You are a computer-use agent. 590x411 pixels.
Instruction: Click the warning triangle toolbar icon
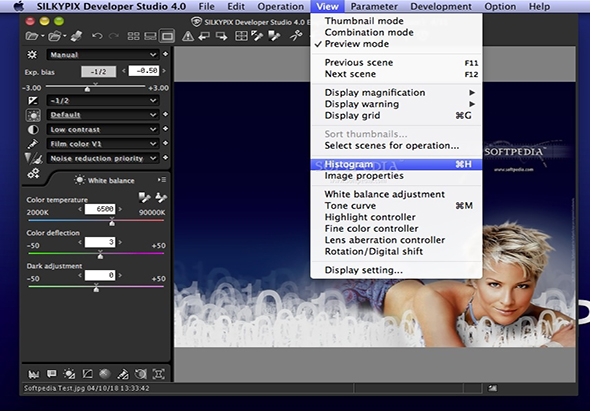[188, 36]
